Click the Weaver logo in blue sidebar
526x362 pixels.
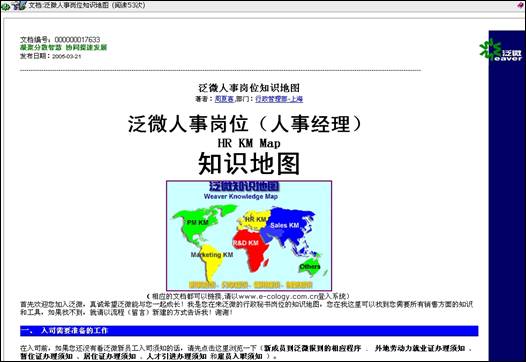(x=501, y=50)
